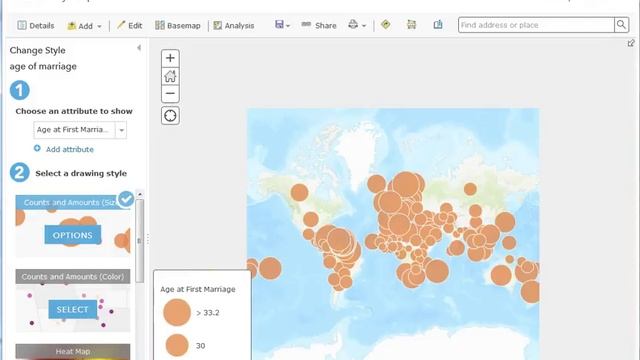Collapse the Change Style side panel
The width and height of the screenshot is (640, 360).
139,48
